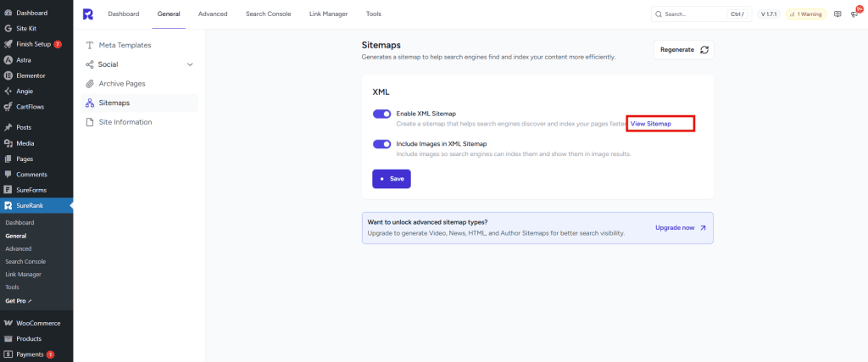Image resolution: width=868 pixels, height=362 pixels.
Task: Expand the Social submenu chevron
Action: (190, 64)
